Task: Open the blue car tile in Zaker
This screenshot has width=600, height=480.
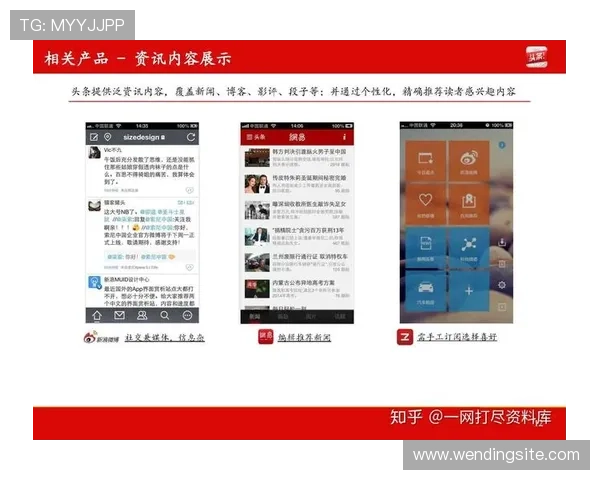Action: [x=426, y=291]
